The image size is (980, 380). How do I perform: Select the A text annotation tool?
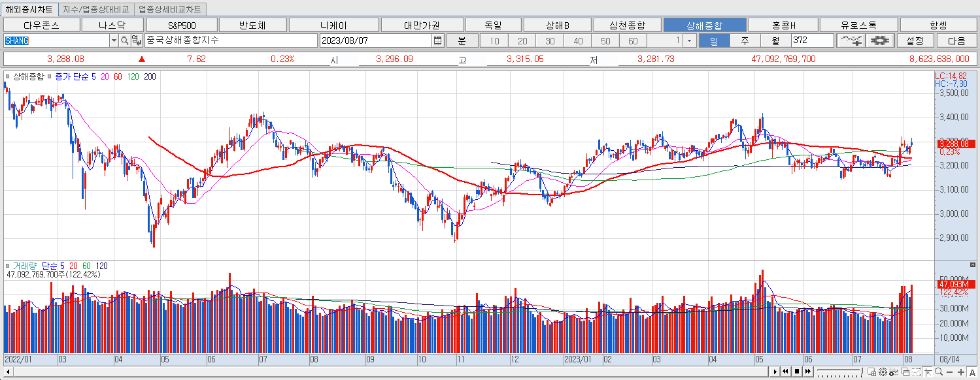[x=973, y=372]
